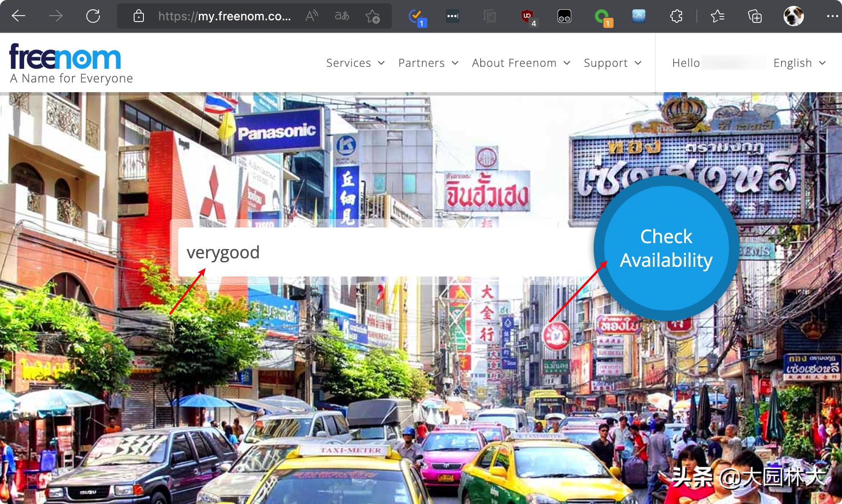The height and width of the screenshot is (504, 842).
Task: Click the user profile avatar
Action: 793,16
